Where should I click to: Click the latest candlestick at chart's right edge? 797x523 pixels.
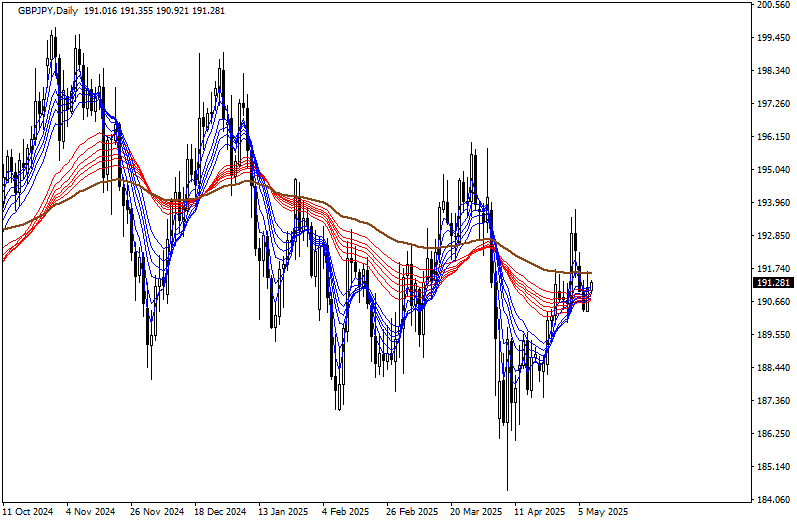[x=591, y=286]
